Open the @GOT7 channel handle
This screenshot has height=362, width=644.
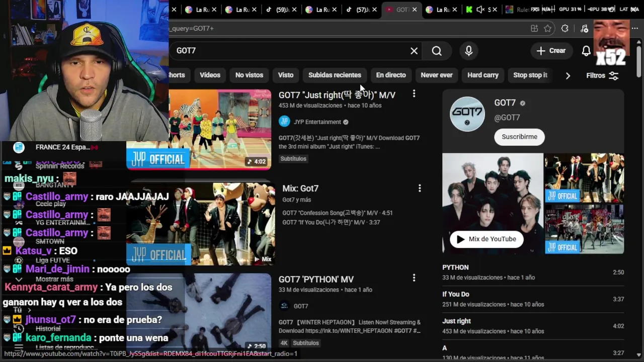[507, 118]
